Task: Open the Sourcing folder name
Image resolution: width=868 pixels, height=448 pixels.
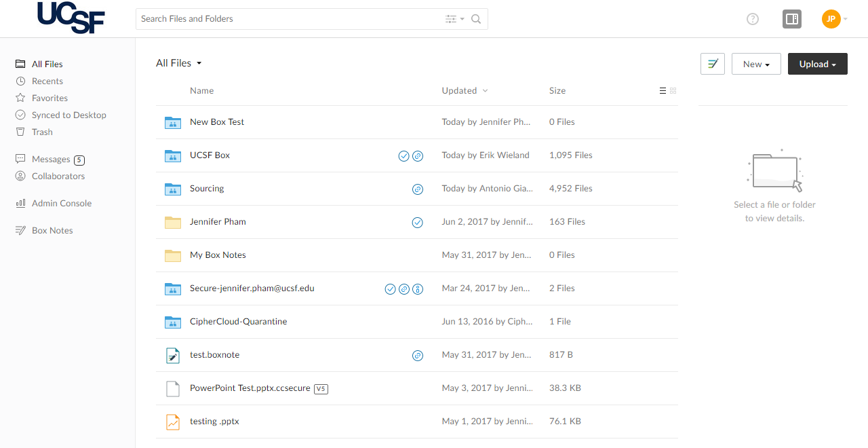Action: pyautogui.click(x=207, y=189)
